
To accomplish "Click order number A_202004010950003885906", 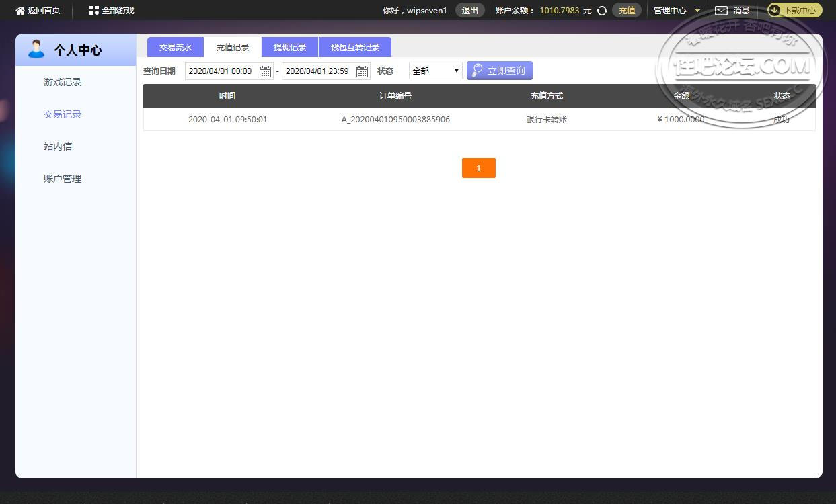I will (395, 120).
